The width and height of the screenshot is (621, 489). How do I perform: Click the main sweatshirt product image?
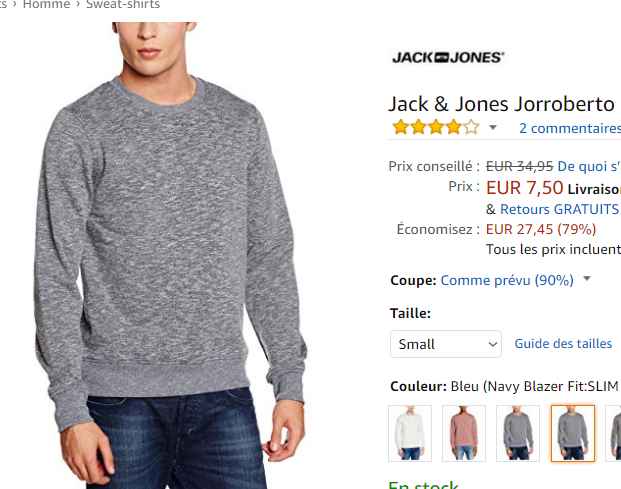tap(169, 255)
